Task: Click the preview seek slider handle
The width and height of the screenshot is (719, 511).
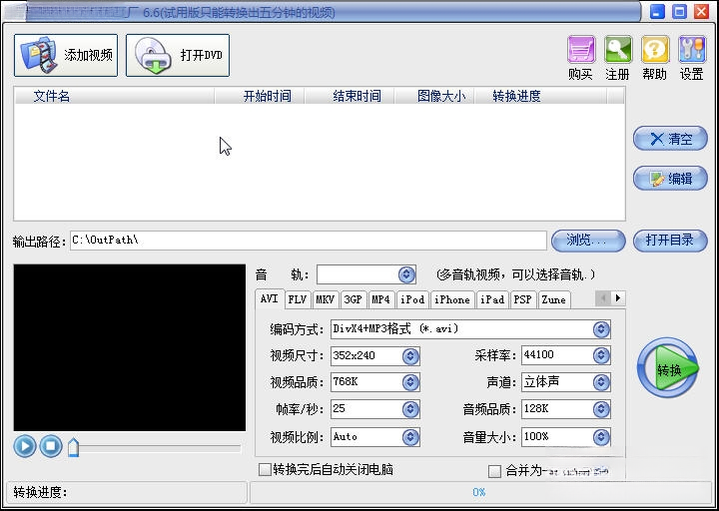Action: click(73, 447)
